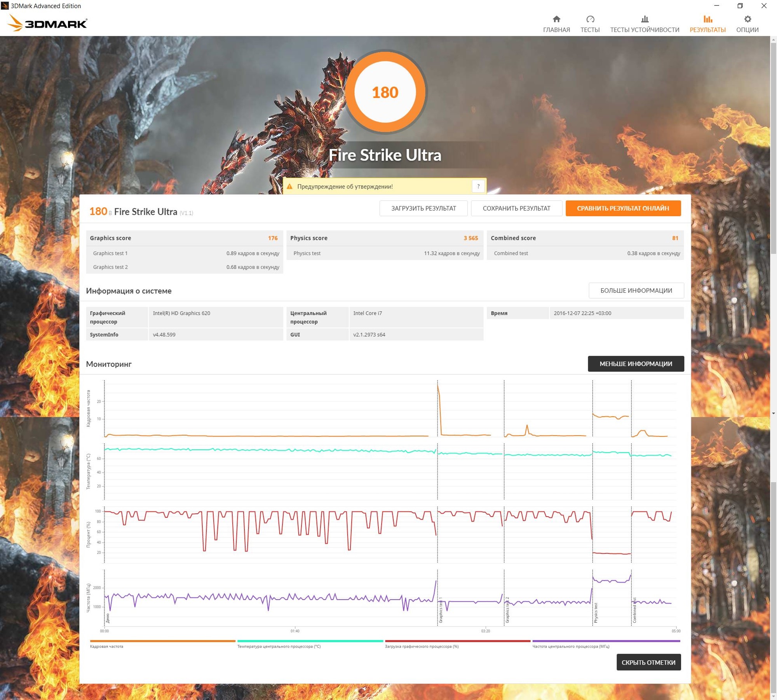Viewport: 777px width, 700px height.
Task: Click the Physics test timeline marker
Action: tap(596, 613)
